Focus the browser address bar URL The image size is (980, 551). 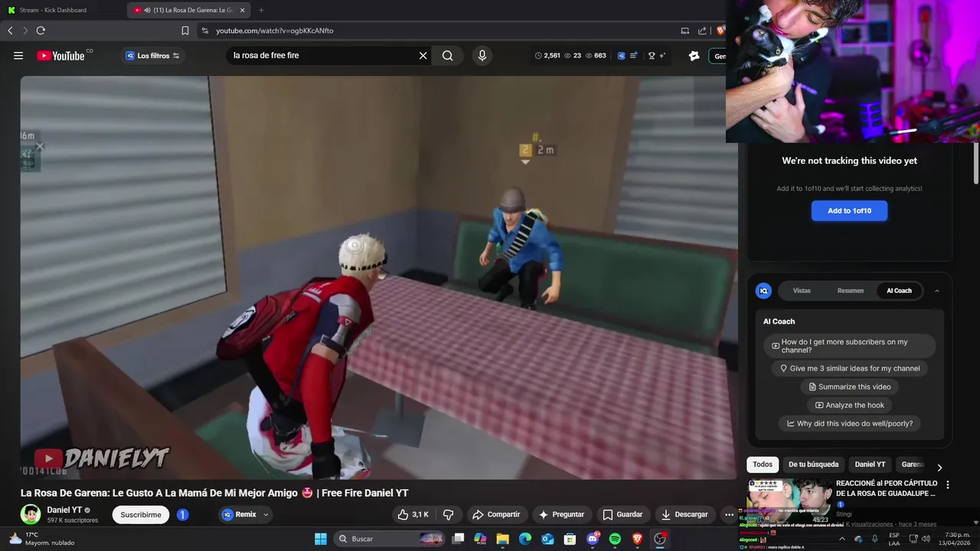(275, 31)
